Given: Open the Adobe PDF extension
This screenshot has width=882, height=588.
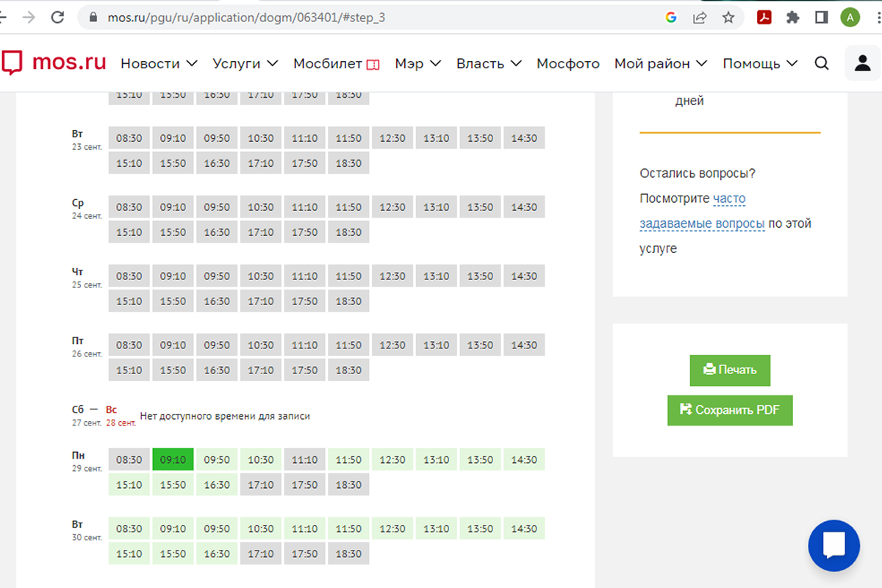Looking at the screenshot, I should (764, 18).
